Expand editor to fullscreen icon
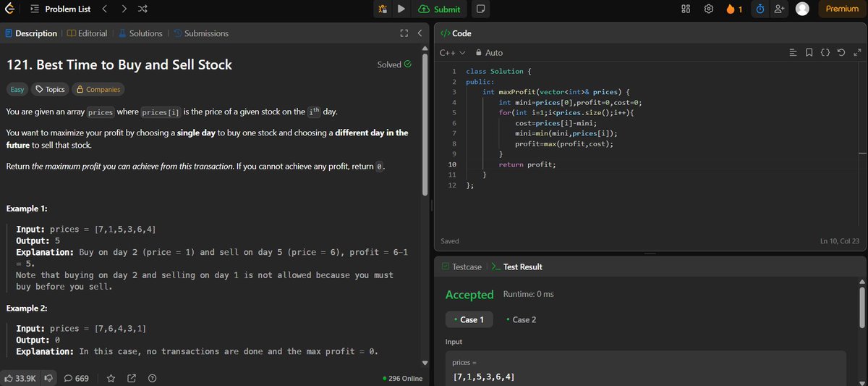Image resolution: width=868 pixels, height=386 pixels. tap(857, 53)
